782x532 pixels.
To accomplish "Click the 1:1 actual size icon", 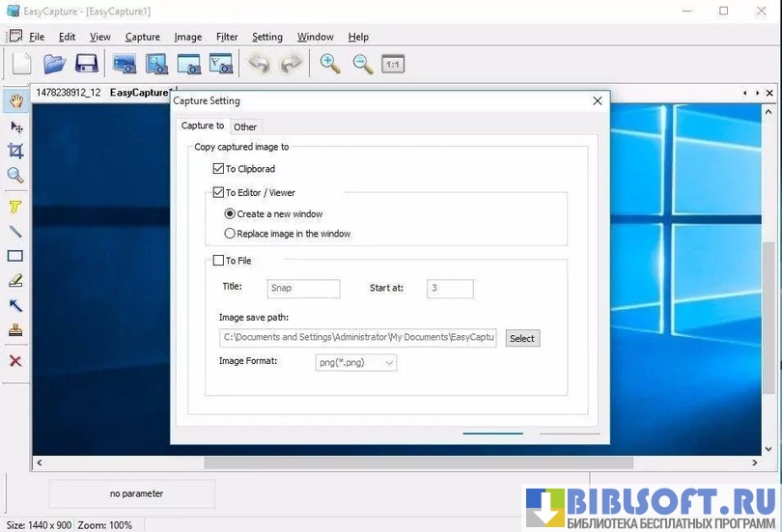I will (392, 65).
